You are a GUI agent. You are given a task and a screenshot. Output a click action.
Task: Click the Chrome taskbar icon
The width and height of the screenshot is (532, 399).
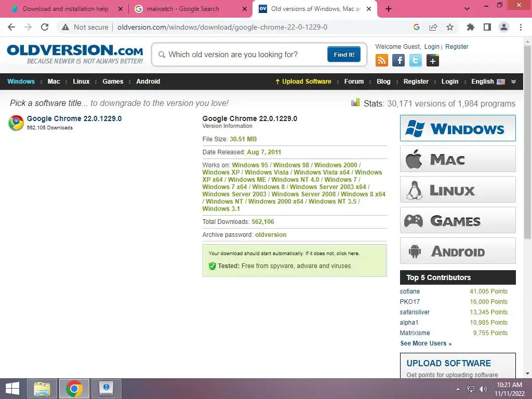click(x=74, y=389)
